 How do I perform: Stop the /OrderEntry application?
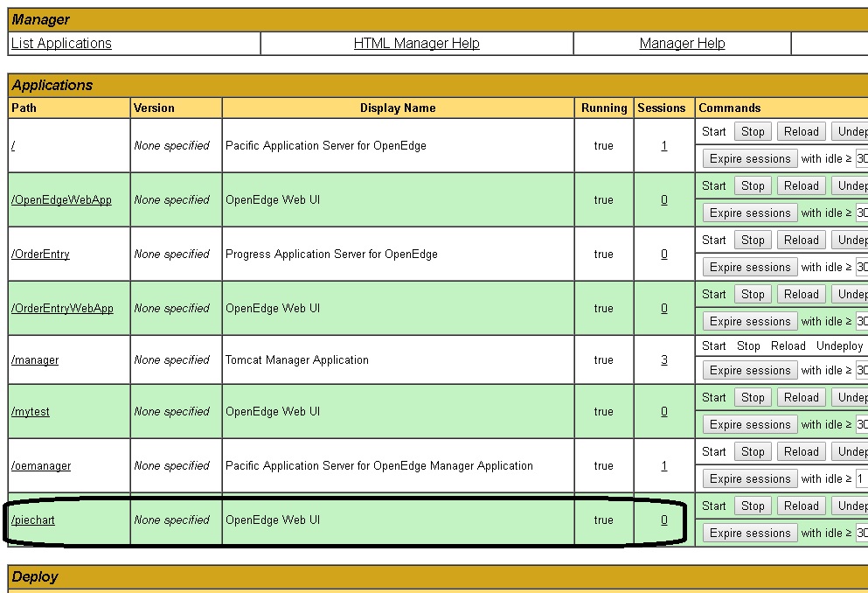click(753, 241)
